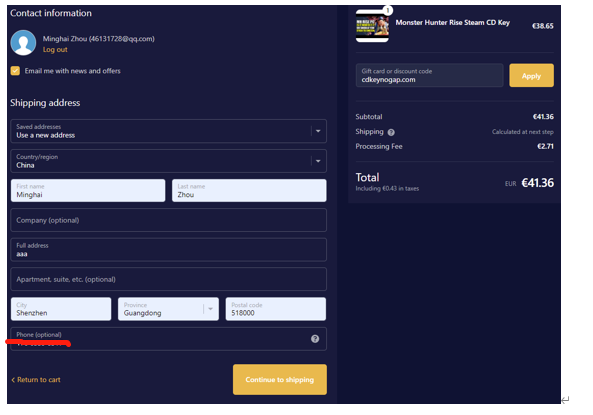The width and height of the screenshot is (593, 415).
Task: Uncheck Email me with news and offers
Action: pos(15,71)
